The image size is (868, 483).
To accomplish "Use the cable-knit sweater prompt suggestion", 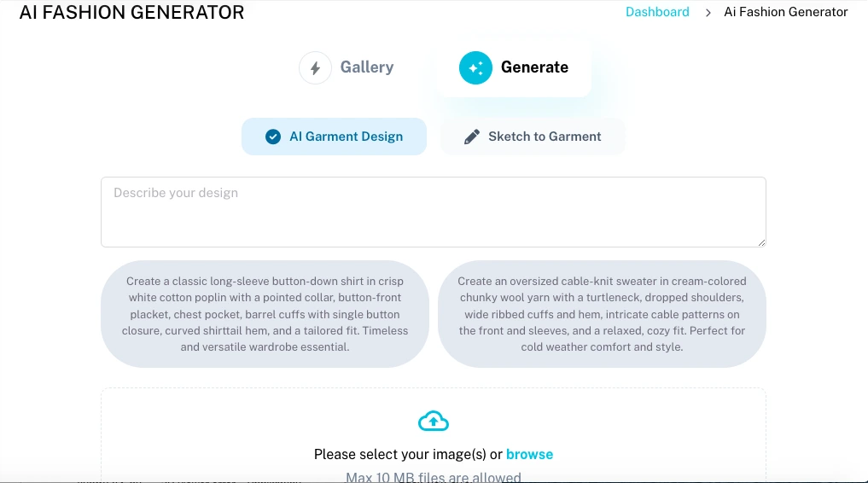I will 602,314.
